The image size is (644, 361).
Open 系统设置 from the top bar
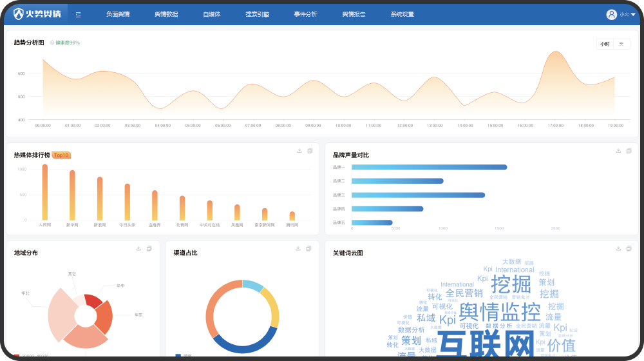[x=402, y=14]
